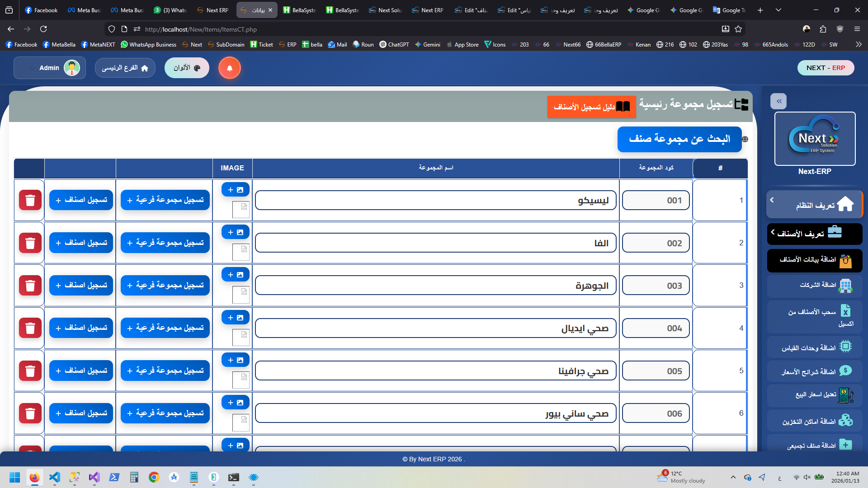Open the الألوان color palette button
The height and width of the screenshot is (488, 868).
click(187, 68)
